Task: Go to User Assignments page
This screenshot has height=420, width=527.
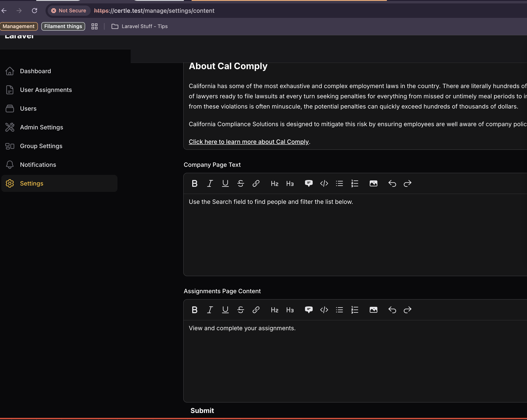Action: tap(46, 90)
